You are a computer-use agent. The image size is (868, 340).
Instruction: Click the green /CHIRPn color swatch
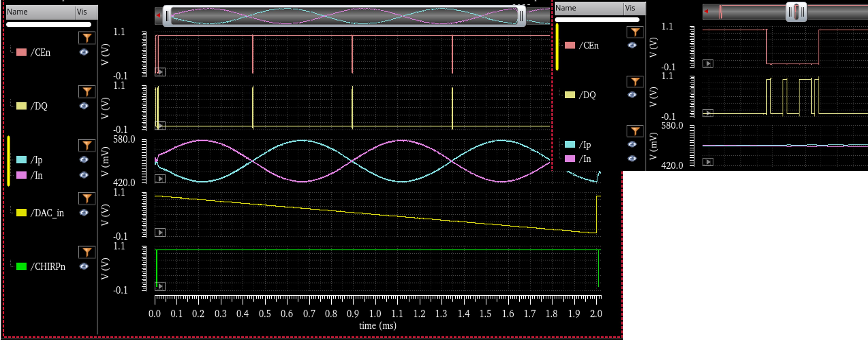[21, 267]
